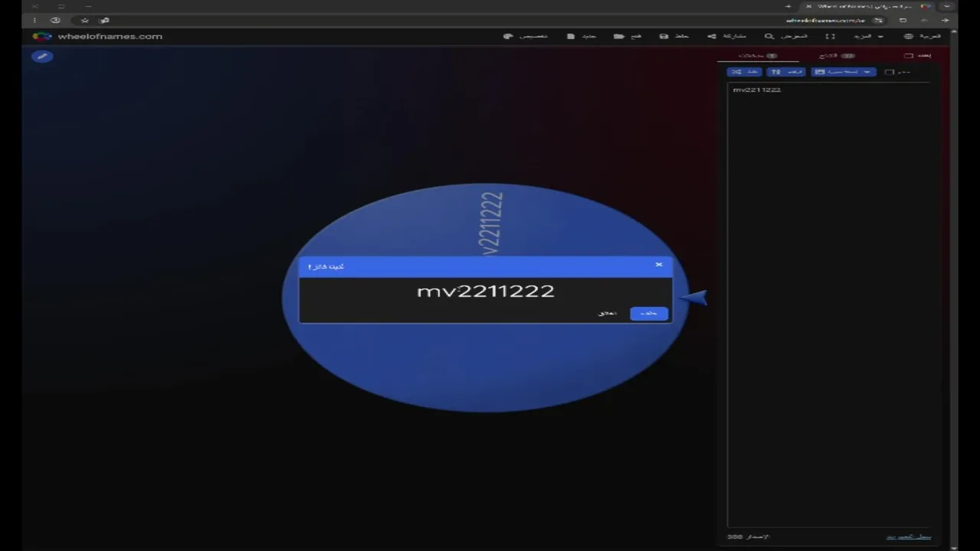
Task: Switch to the Results tab
Action: (x=837, y=56)
